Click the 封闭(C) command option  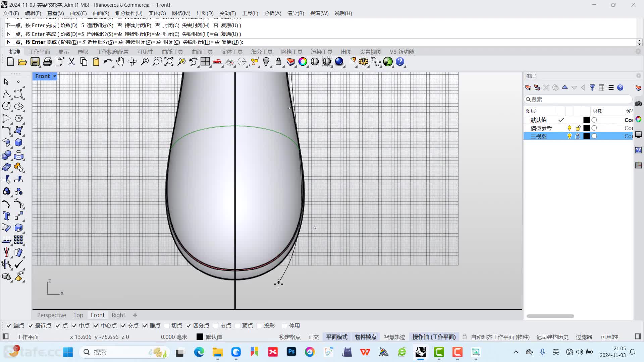coord(172,42)
